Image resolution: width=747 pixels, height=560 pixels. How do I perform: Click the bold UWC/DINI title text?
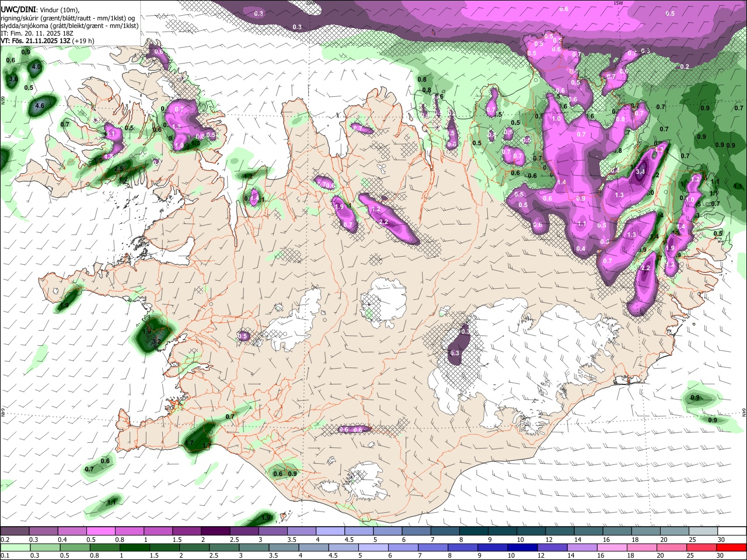tap(18, 10)
